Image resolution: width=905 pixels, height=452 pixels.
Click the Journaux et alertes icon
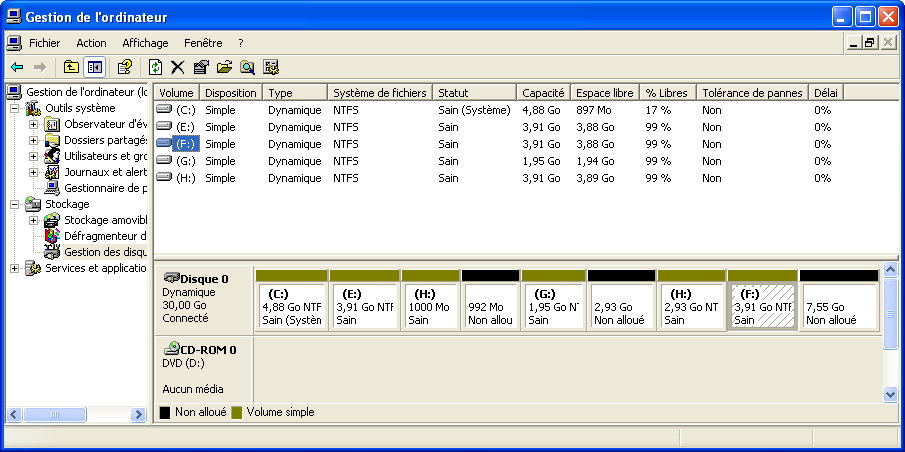point(53,172)
